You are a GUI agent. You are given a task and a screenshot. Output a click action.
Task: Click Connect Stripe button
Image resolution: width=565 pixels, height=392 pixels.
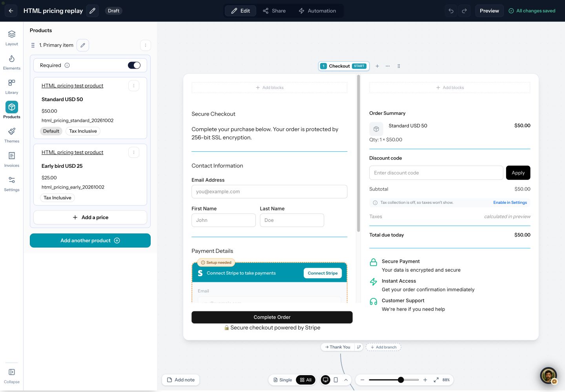323,273
